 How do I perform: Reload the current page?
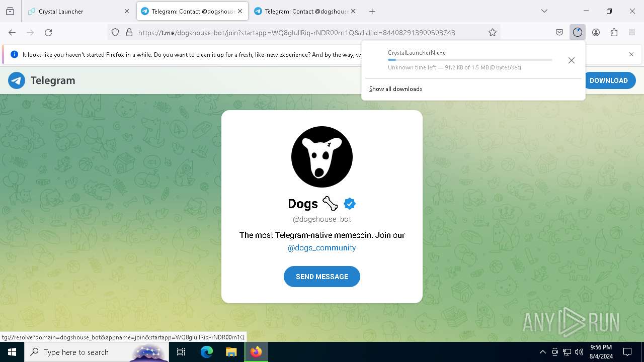coord(48,32)
